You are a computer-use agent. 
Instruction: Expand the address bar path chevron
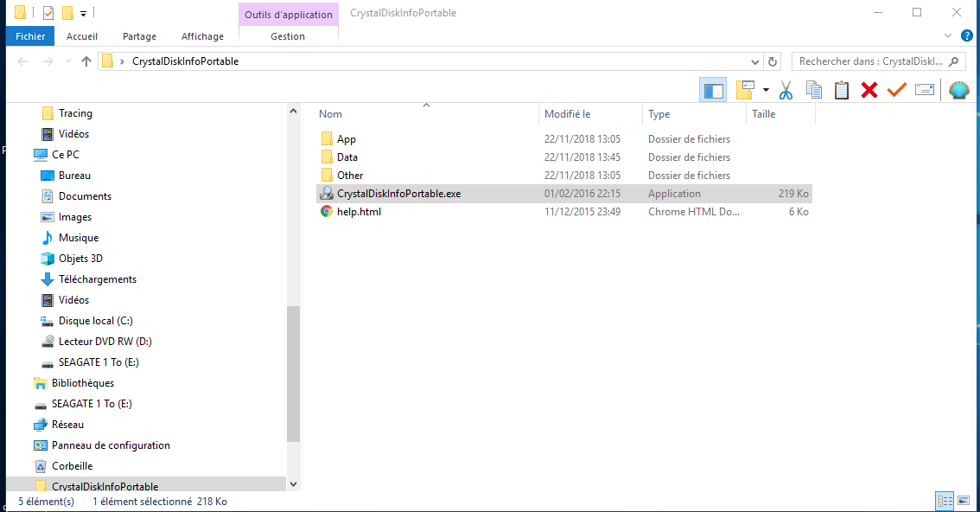(122, 61)
